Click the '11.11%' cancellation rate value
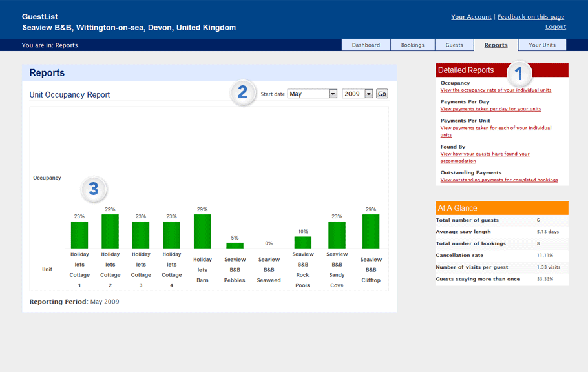 coord(545,255)
